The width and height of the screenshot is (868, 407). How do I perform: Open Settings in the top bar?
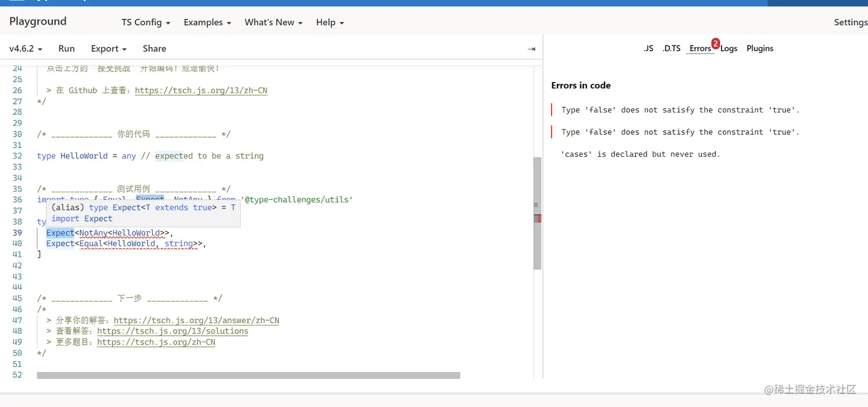(x=850, y=22)
